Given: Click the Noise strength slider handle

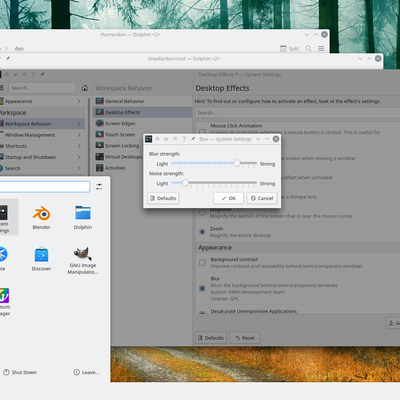Looking at the screenshot, I should pos(185,183).
